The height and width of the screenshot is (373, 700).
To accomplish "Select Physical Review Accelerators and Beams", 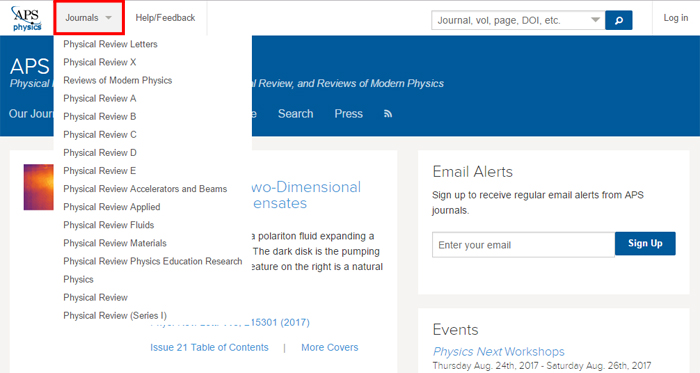I will 145,189.
